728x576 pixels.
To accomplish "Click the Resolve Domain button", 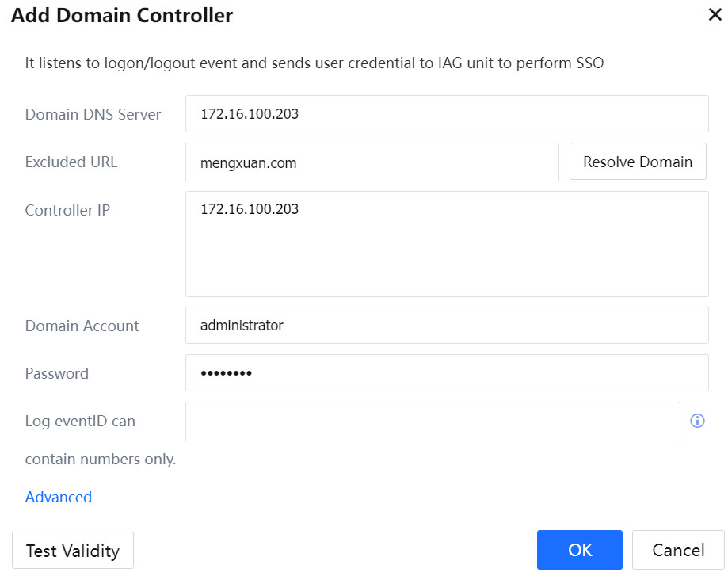I will point(638,162).
